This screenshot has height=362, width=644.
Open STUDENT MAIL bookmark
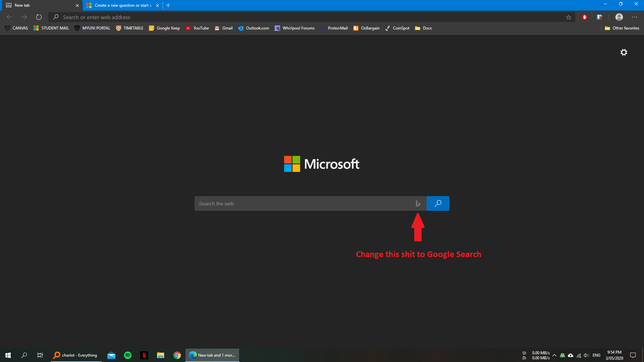point(51,28)
